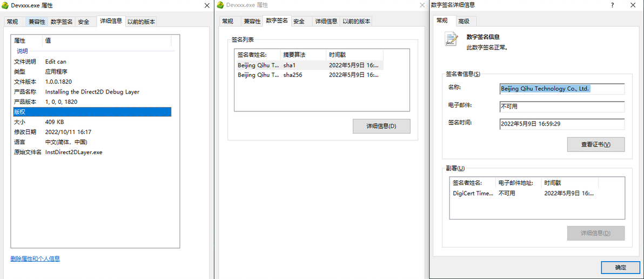This screenshot has height=279, width=644.
Task: Click 详细信息(D) button under signature list
Action: click(381, 126)
